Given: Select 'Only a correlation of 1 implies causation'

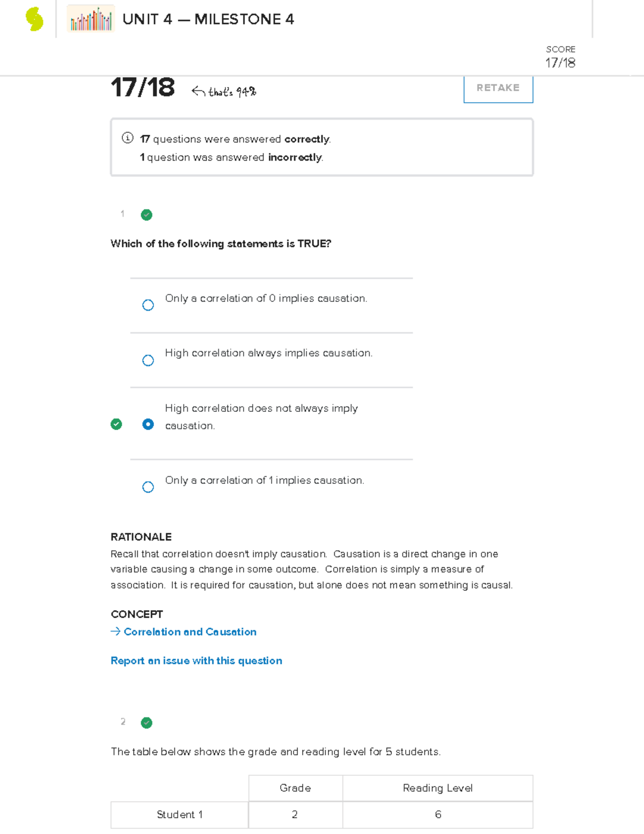Looking at the screenshot, I should click(148, 487).
